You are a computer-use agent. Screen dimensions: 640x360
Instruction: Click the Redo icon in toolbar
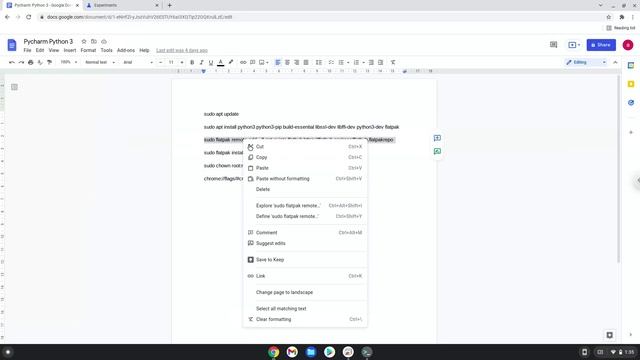tap(21, 62)
